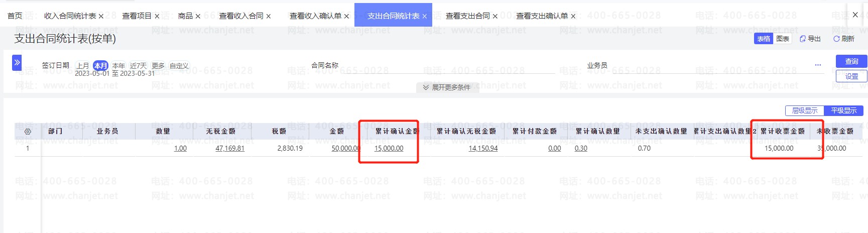Click the 业务员 column header
This screenshot has width=868, height=233.
(x=107, y=131)
